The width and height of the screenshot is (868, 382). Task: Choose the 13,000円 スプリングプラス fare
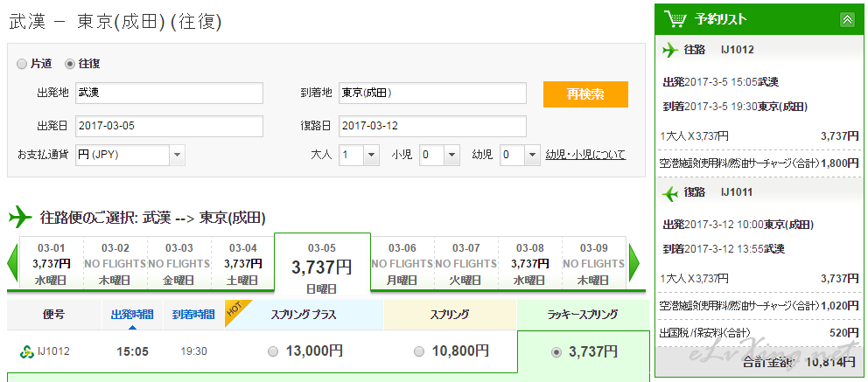tap(272, 351)
